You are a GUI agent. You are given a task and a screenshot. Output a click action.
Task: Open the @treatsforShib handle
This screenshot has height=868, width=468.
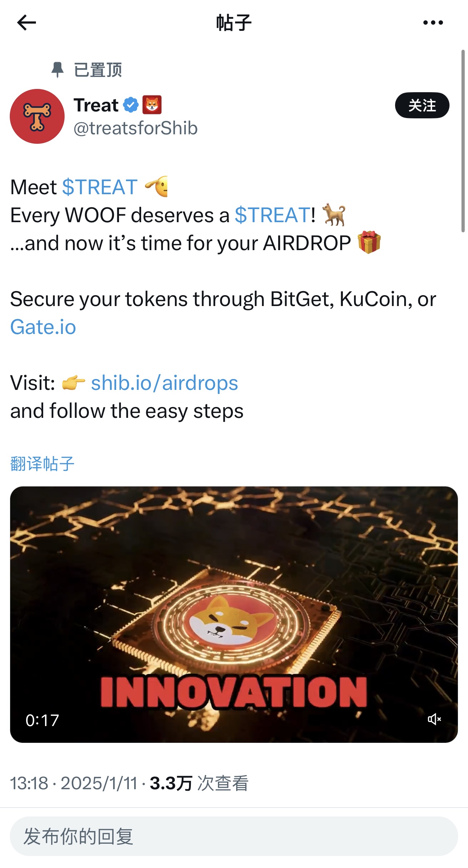136,128
